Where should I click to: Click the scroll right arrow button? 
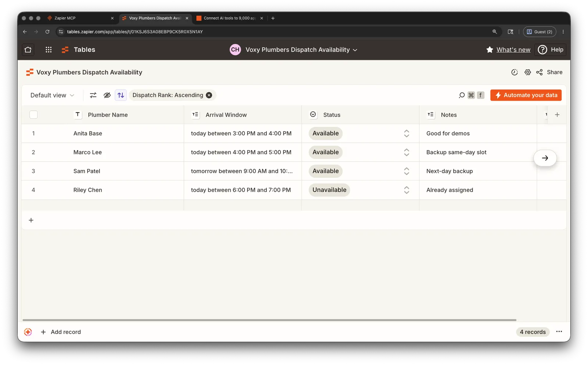(545, 158)
